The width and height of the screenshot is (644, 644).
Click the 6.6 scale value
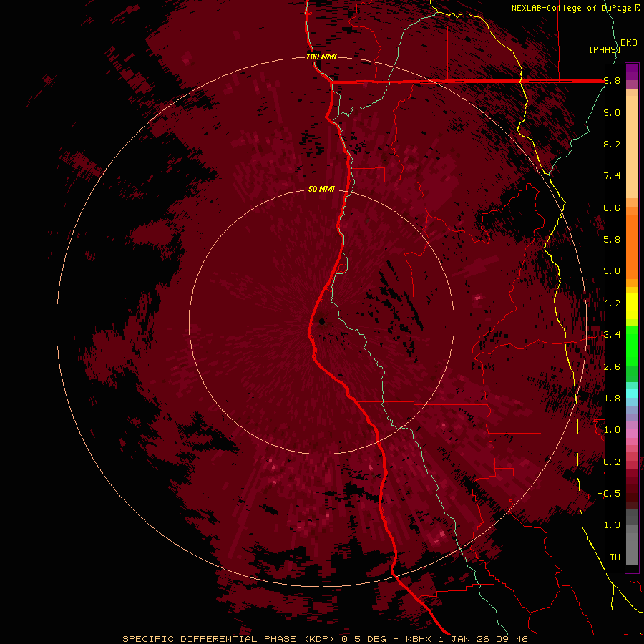(612, 208)
